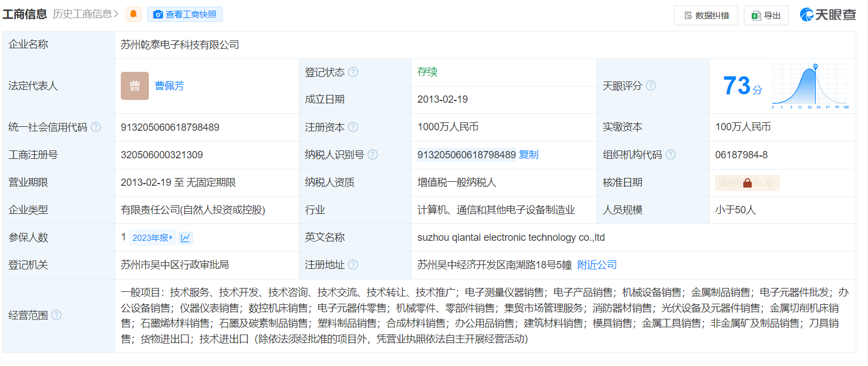868x366 pixels.
Task: Click the business scope paragraph text
Action: click(x=484, y=315)
